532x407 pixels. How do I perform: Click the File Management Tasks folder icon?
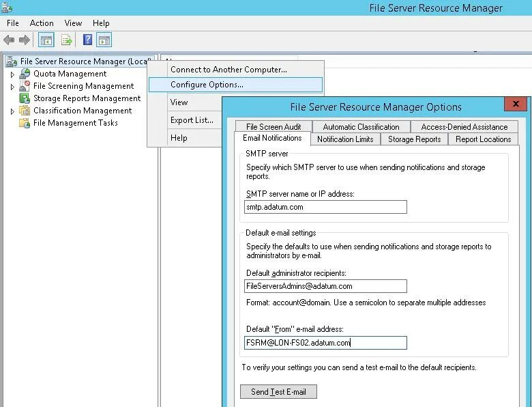pyautogui.click(x=25, y=123)
